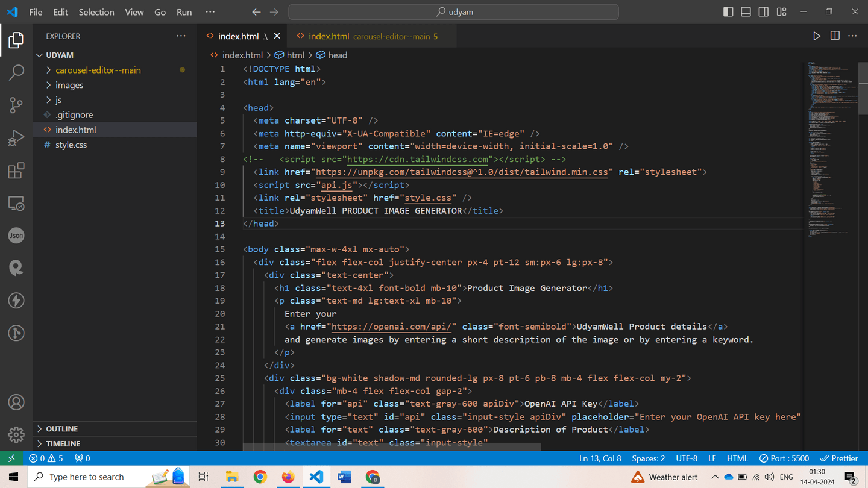Show errors and warnings in status bar
868x488 pixels.
tap(46, 458)
